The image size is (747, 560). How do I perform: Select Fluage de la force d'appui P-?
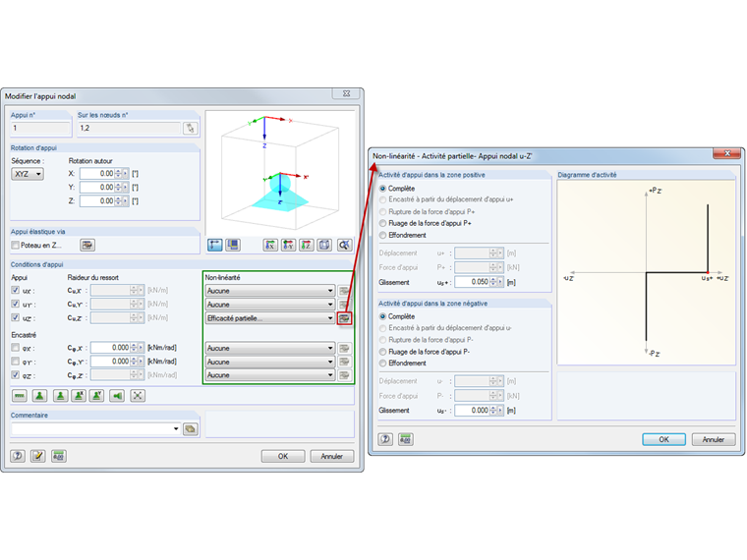[x=382, y=352]
